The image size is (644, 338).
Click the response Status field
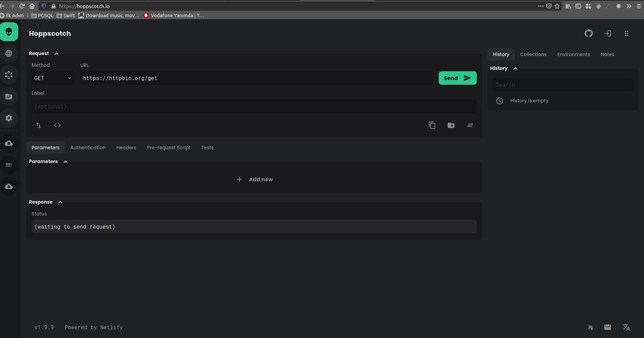click(x=254, y=227)
